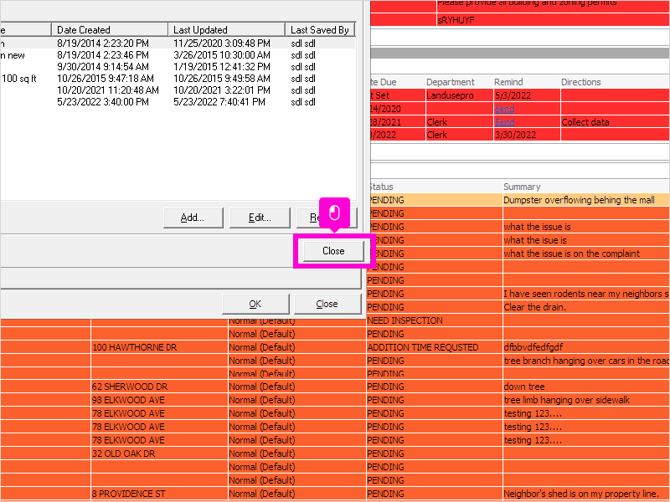
Task: Select row created 8/19/2014 2:23:20 PM
Action: click(178, 44)
